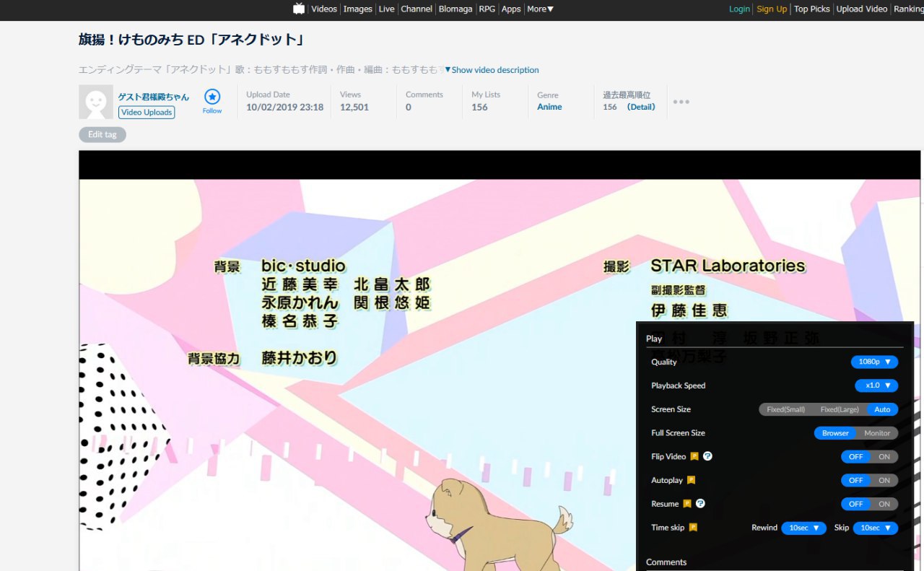Switch Resume to ON
Viewport: 924px width, 571px height.
[884, 505]
